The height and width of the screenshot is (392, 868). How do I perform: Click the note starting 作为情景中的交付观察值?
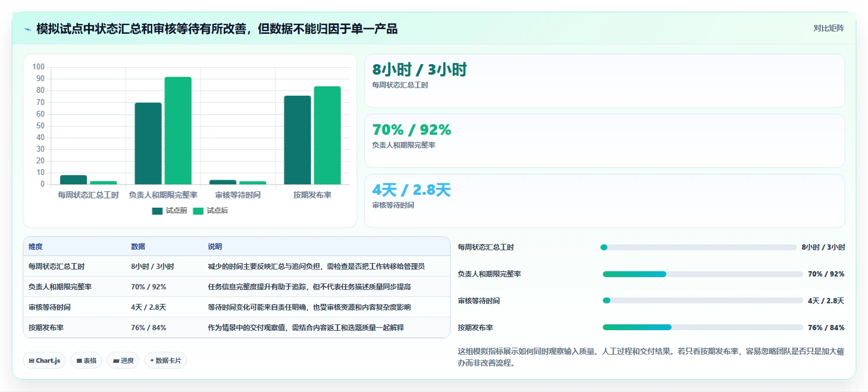click(306, 327)
